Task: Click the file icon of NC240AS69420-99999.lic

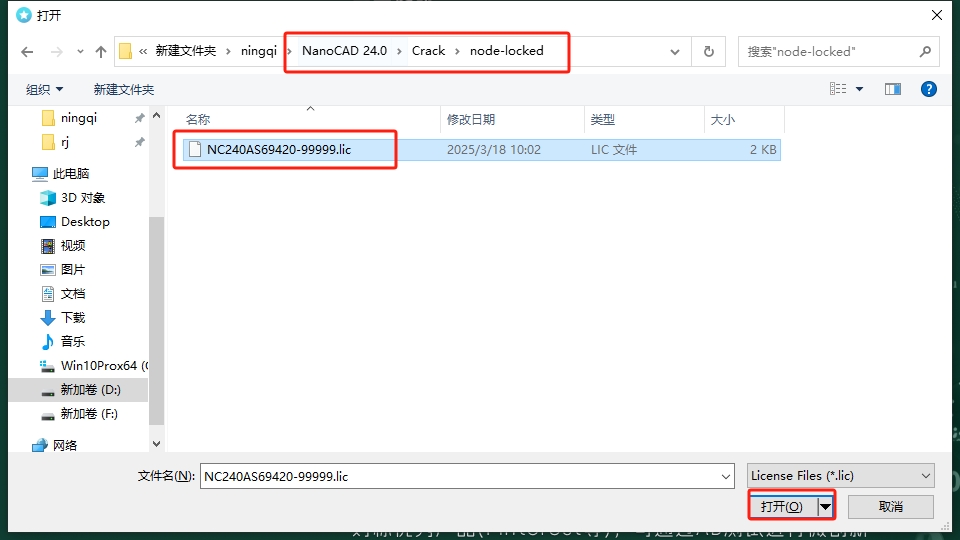Action: coord(195,149)
